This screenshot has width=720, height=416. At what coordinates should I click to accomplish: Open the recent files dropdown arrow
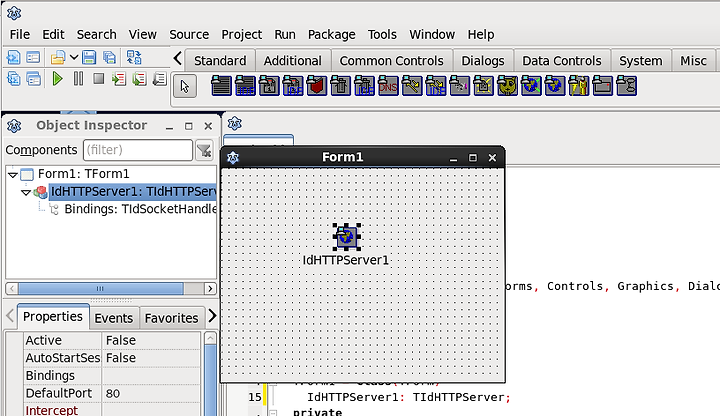[x=73, y=57]
